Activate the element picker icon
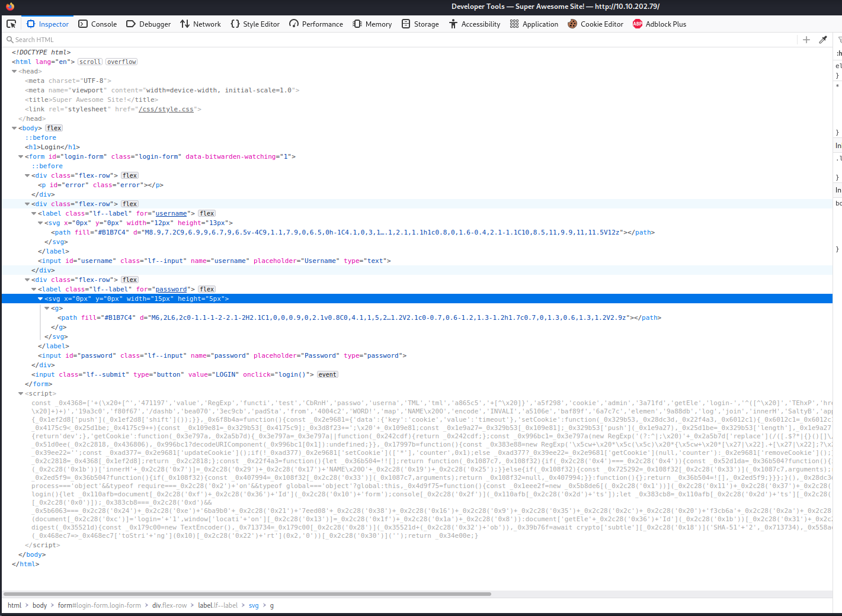This screenshot has width=842, height=616. [11, 24]
